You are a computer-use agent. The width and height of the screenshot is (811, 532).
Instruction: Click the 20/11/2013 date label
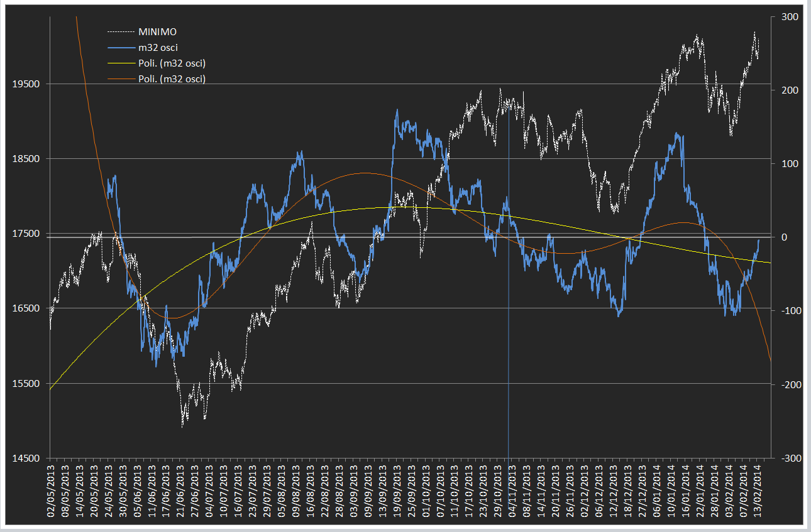(556, 491)
